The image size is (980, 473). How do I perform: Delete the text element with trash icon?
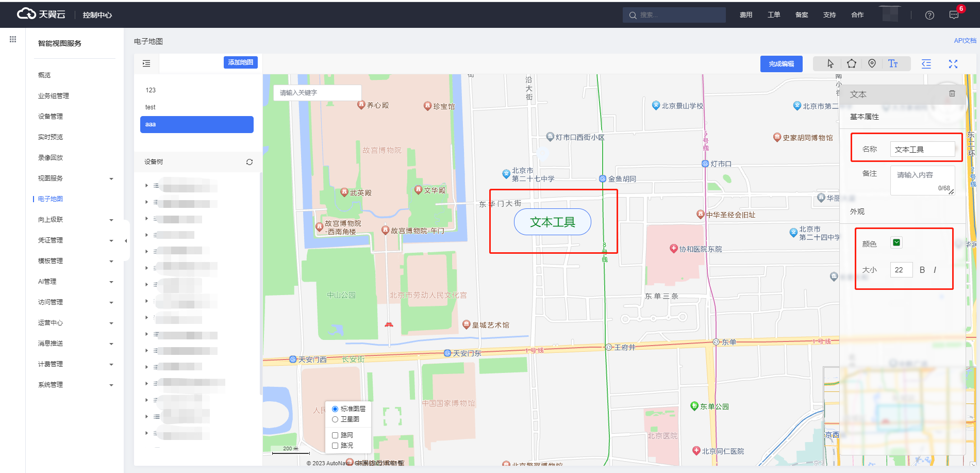coord(952,93)
